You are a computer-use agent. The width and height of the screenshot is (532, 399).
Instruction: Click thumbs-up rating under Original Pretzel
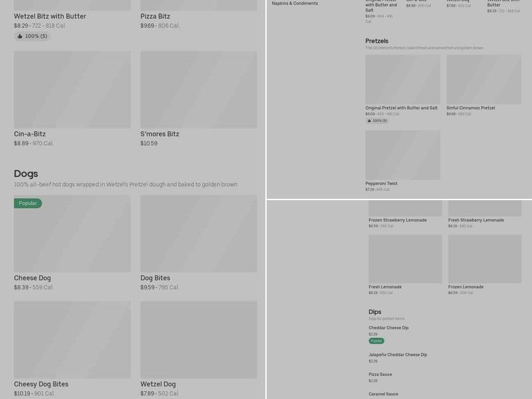376,120
